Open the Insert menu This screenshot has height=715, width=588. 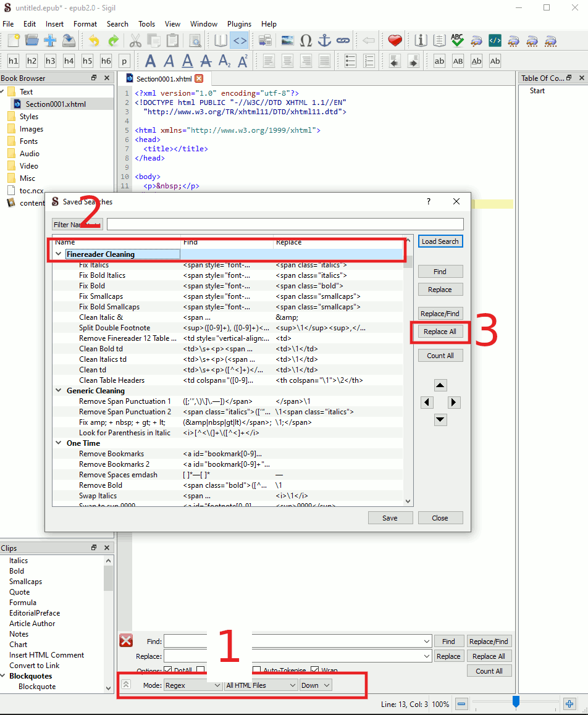[54, 23]
